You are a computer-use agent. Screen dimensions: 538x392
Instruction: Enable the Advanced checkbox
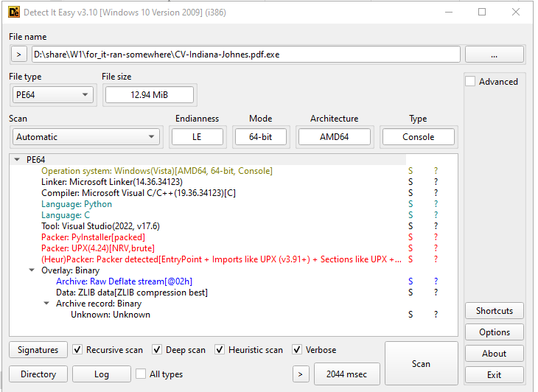(470, 82)
